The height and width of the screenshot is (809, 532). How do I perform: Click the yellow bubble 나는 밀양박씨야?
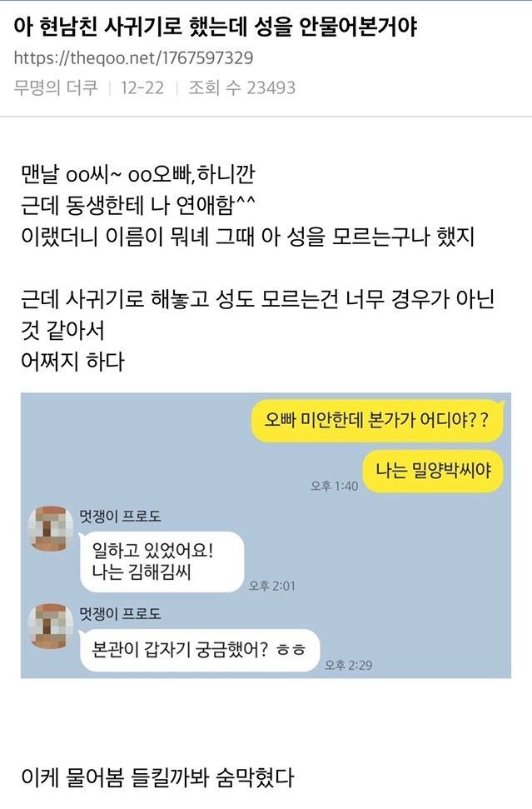coord(432,471)
